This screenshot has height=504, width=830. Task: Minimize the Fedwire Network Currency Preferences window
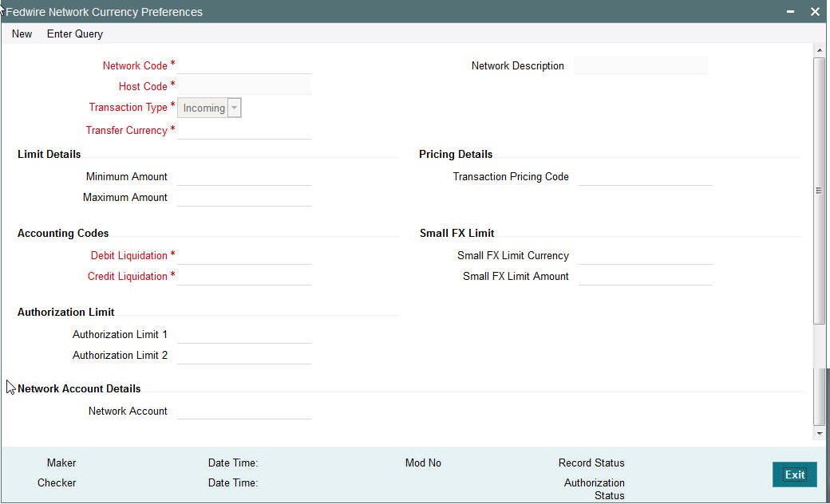click(x=790, y=11)
